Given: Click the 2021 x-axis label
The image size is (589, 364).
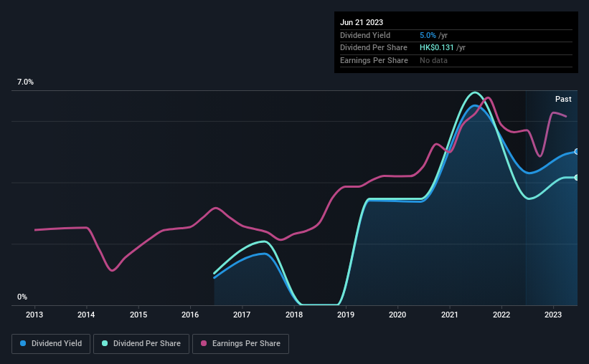Looking at the screenshot, I should pyautogui.click(x=450, y=315).
